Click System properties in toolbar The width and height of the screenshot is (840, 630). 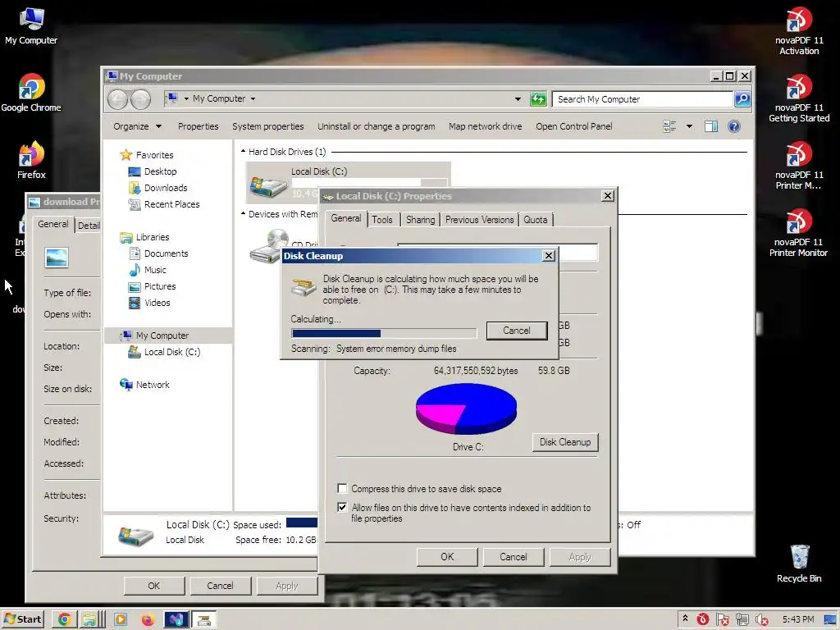(268, 126)
